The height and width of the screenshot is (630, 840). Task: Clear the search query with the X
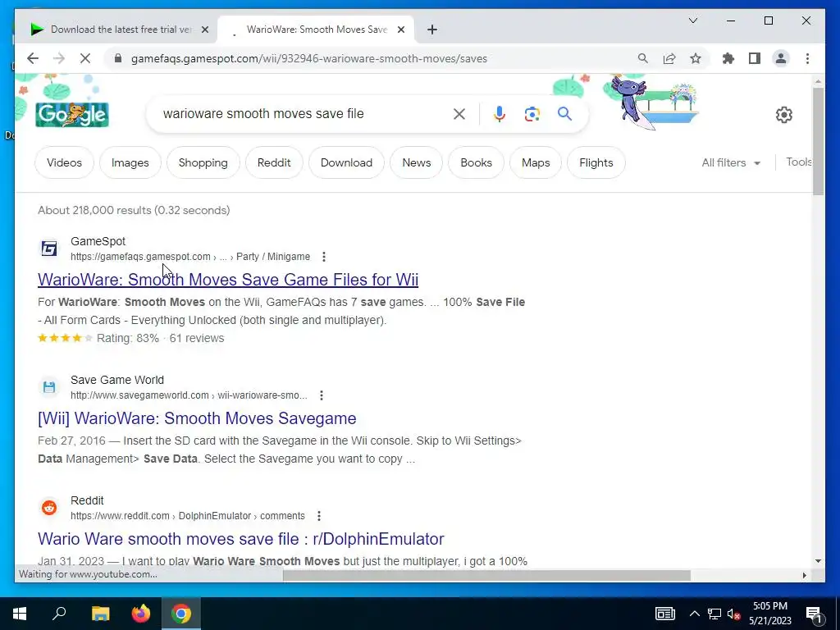point(459,113)
